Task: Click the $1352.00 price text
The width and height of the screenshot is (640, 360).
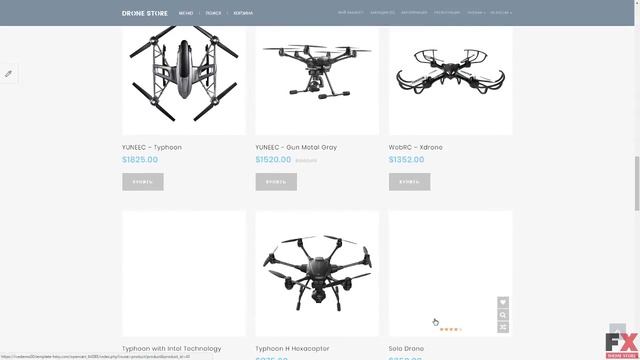Action: coord(407,160)
